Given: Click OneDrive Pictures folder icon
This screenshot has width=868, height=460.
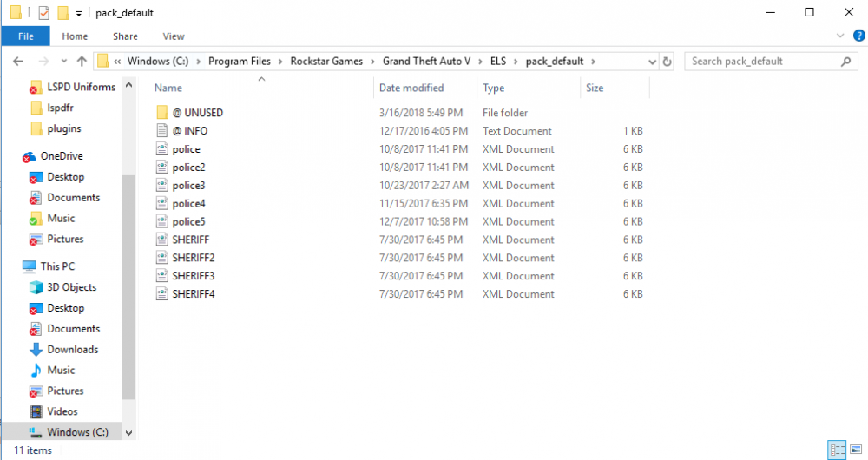Looking at the screenshot, I should click(x=36, y=240).
